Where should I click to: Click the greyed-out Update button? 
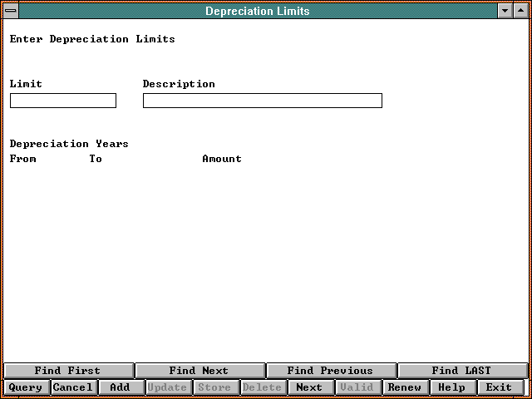168,387
